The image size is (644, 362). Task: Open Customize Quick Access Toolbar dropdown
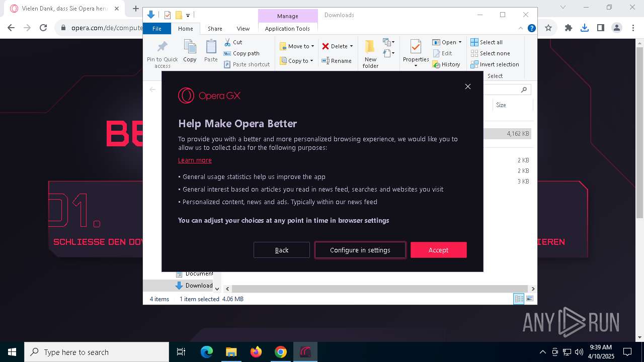tap(188, 16)
